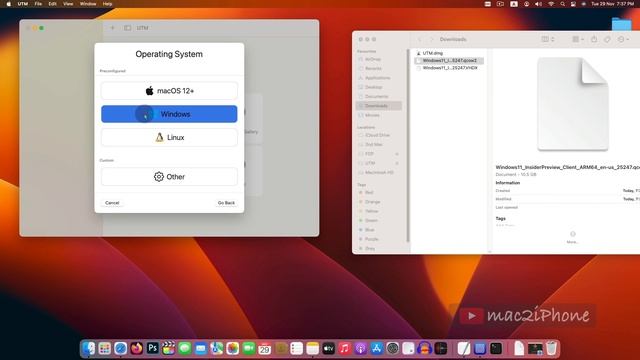Filter by Orange tag in Finder sidebar
This screenshot has height=360, width=640.
point(372,202)
